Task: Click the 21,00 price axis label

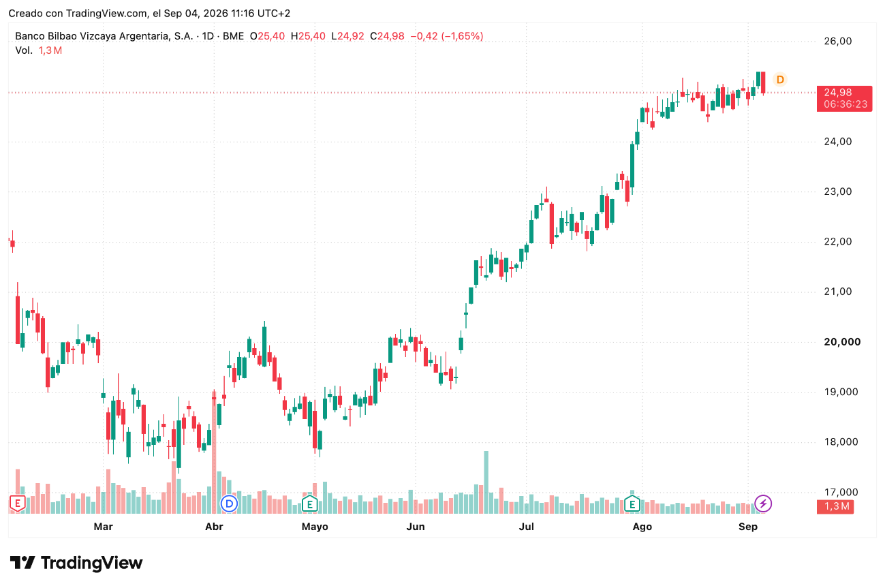Action: pos(838,292)
